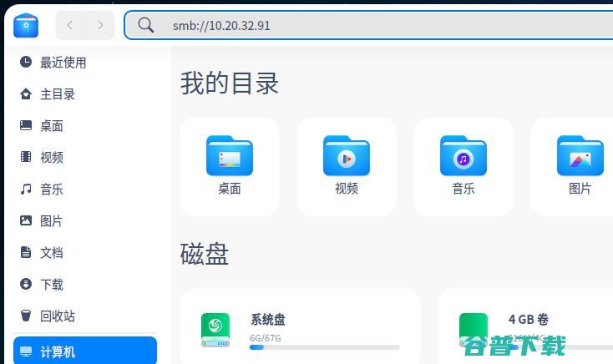Open the 音乐 folder icon under 我的目录

[464, 155]
